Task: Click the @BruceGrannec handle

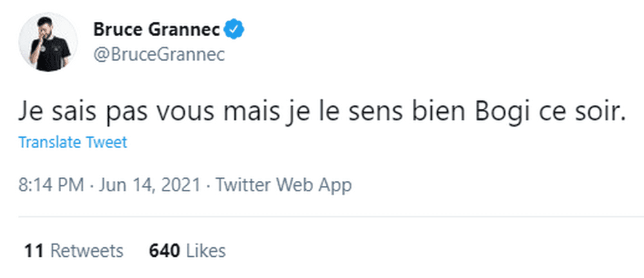Action: point(159,55)
